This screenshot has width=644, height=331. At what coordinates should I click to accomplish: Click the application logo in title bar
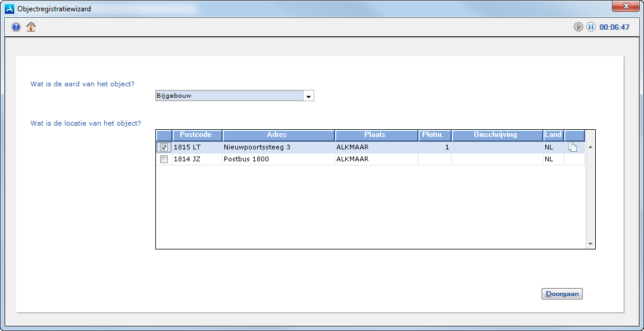(x=10, y=9)
